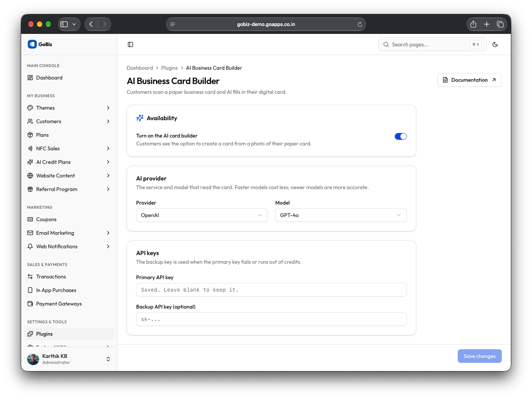
Task: Open Payment Gateways page
Action: [69, 304]
